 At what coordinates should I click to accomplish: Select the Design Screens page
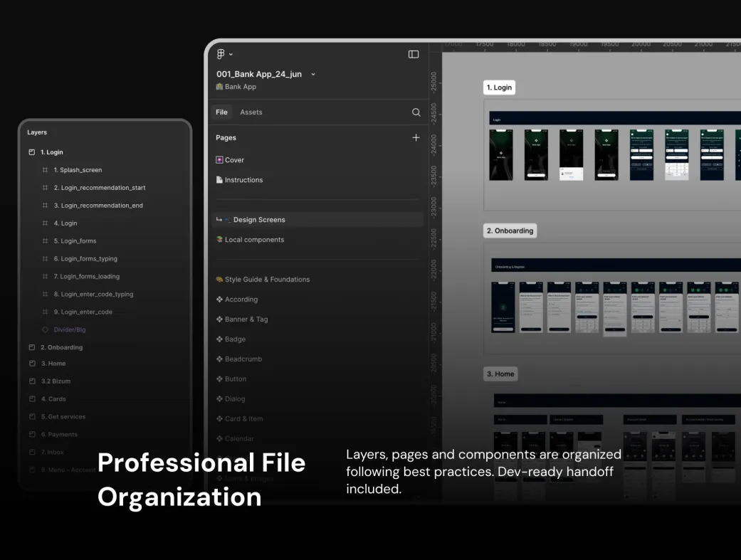[x=259, y=220]
